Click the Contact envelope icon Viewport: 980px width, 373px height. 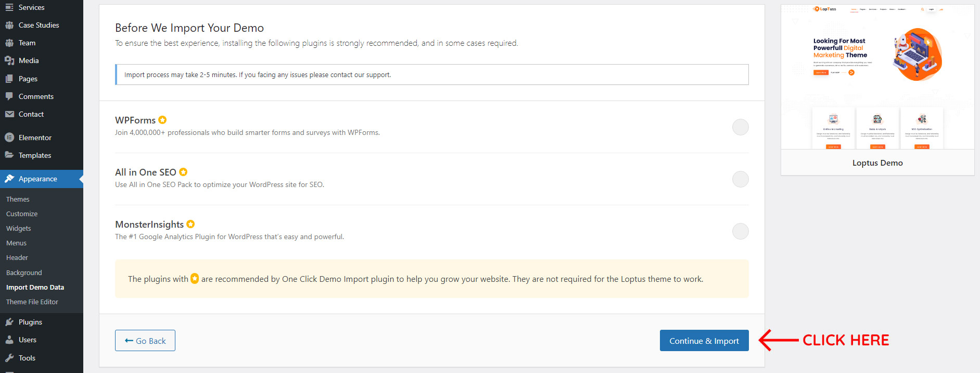(x=9, y=114)
